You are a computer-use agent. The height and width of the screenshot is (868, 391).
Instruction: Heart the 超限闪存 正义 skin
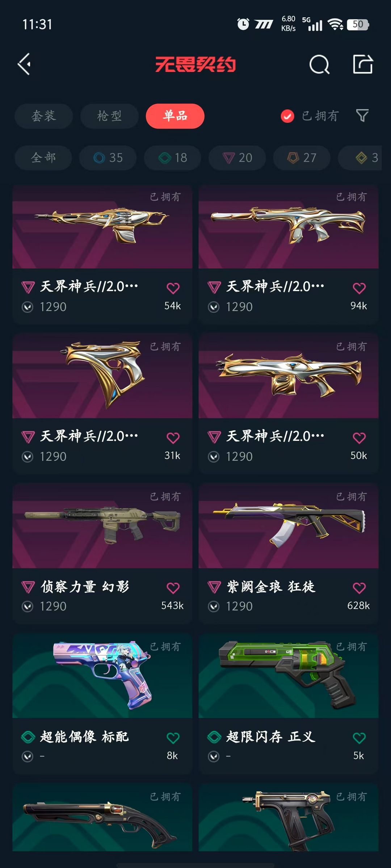359,738
